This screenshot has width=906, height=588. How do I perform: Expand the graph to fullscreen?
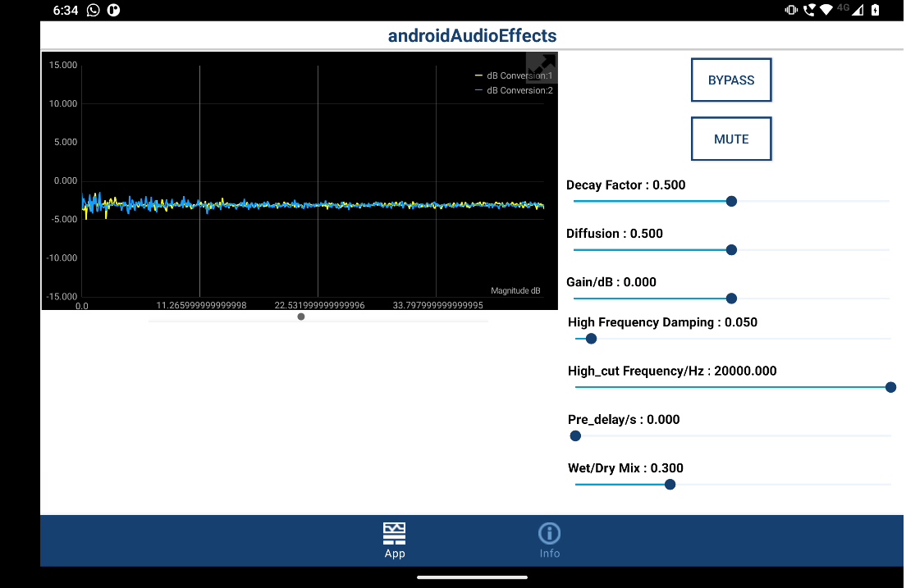pyautogui.click(x=541, y=66)
